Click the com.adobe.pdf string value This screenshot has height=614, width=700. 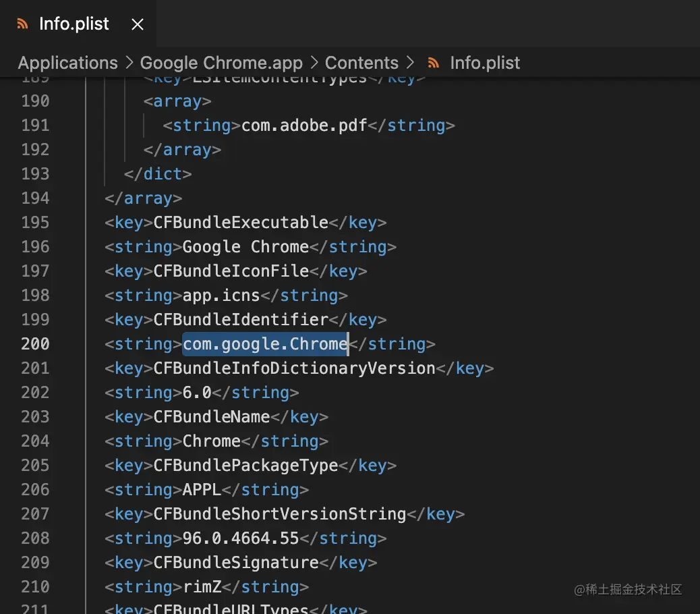click(x=304, y=126)
